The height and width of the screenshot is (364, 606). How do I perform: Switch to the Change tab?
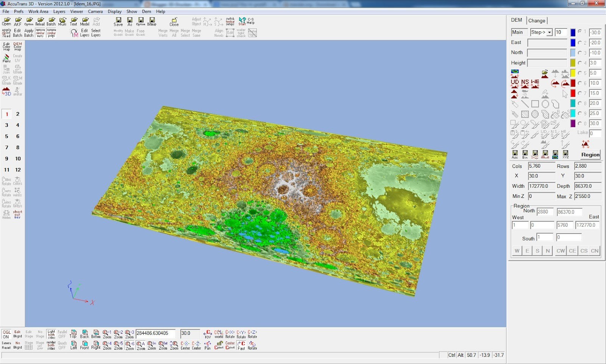point(537,20)
